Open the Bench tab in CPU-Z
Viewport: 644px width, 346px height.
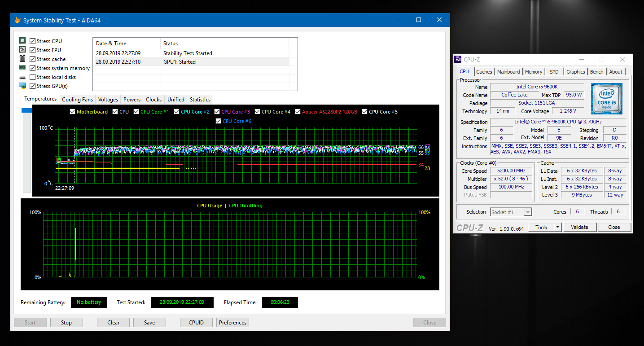coord(597,72)
